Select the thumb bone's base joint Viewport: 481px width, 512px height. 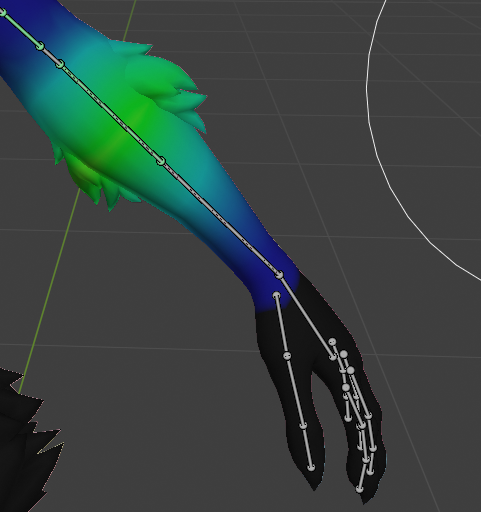coord(276,295)
